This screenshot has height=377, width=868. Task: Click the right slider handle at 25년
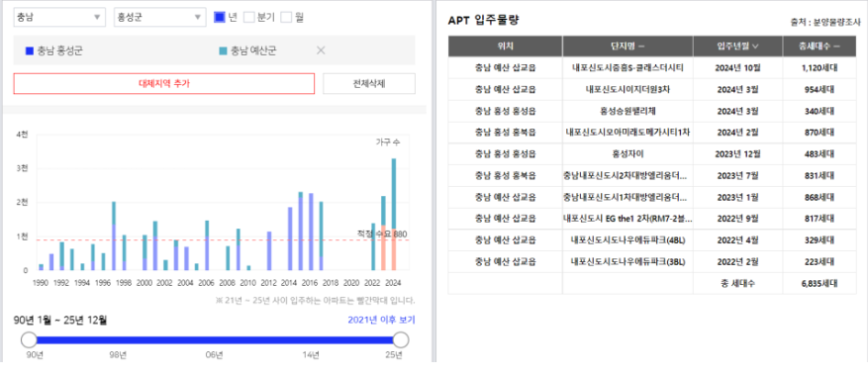tap(401, 339)
